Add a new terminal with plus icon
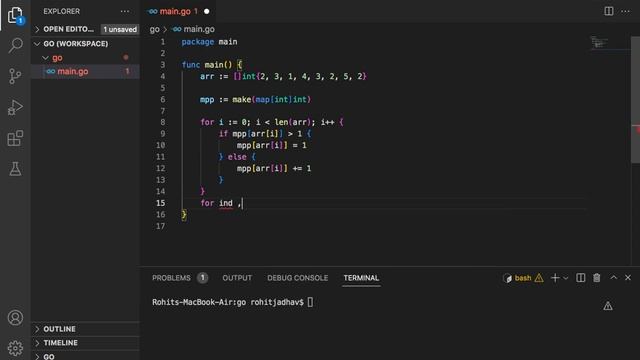This screenshot has width=640, height=360. pyautogui.click(x=555, y=278)
